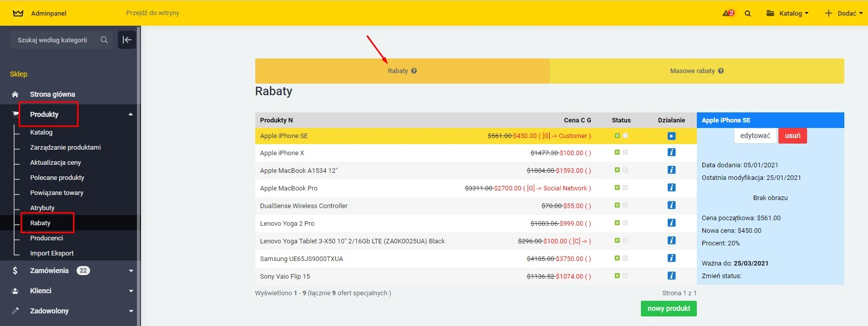The image size is (868, 326).
Task: Open info icon for DualSense Wireless Controller
Action: point(672,205)
